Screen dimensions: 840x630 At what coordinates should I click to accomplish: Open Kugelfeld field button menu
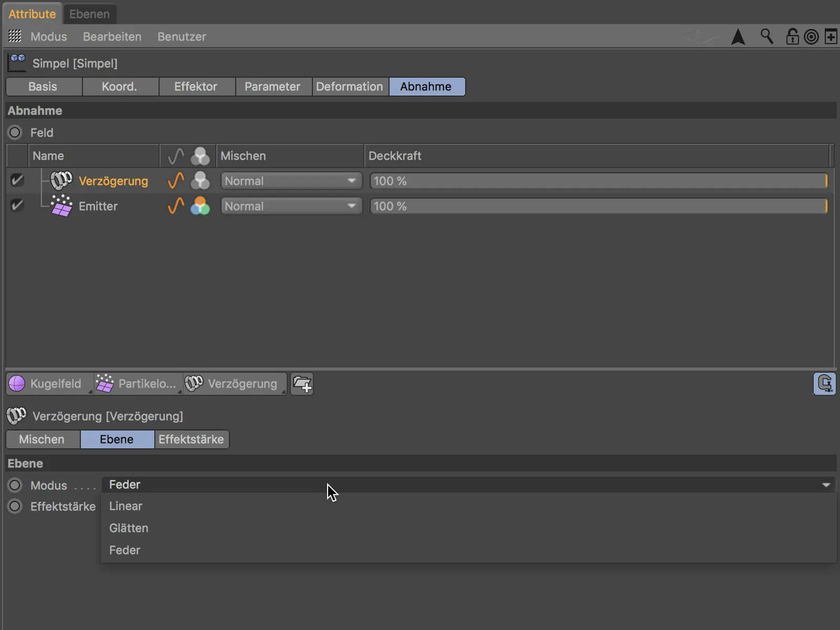tap(50, 384)
